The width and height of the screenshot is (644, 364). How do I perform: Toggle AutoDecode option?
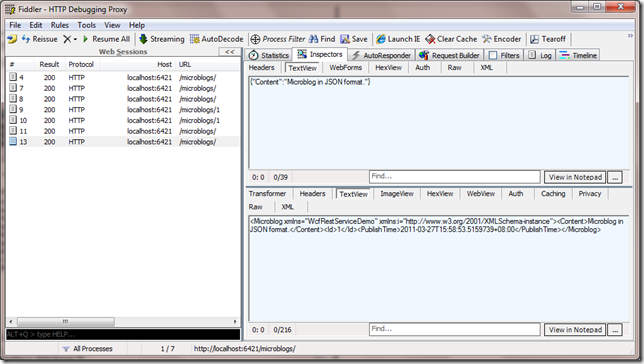pyautogui.click(x=216, y=39)
